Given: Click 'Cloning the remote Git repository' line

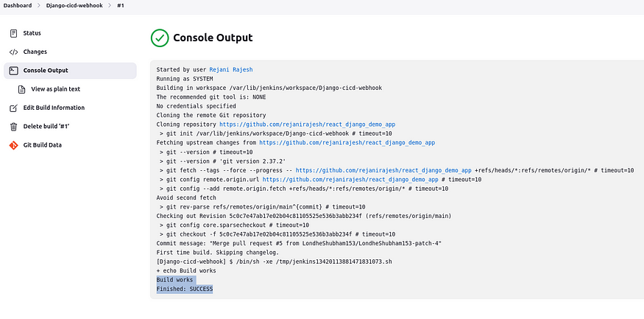Looking at the screenshot, I should tap(211, 115).
